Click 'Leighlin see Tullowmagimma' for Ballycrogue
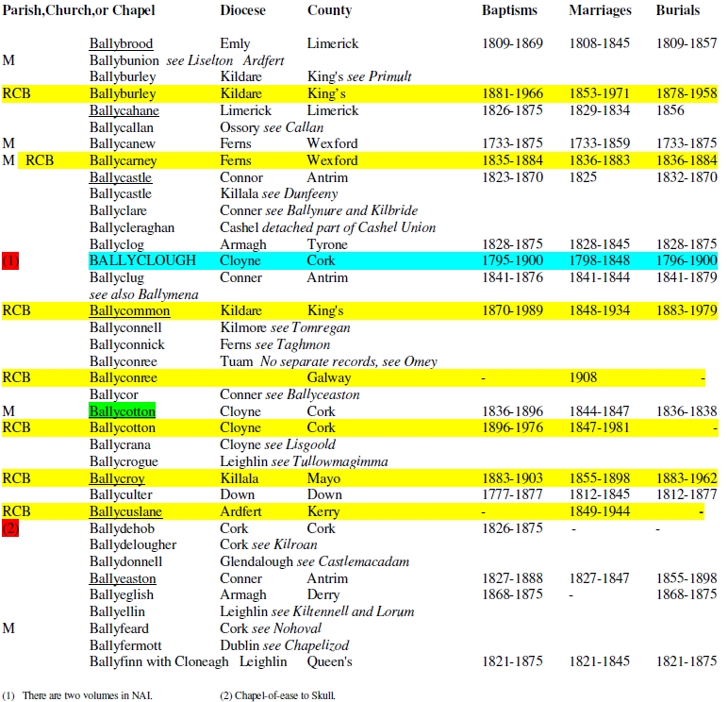728x702 pixels. click(304, 461)
